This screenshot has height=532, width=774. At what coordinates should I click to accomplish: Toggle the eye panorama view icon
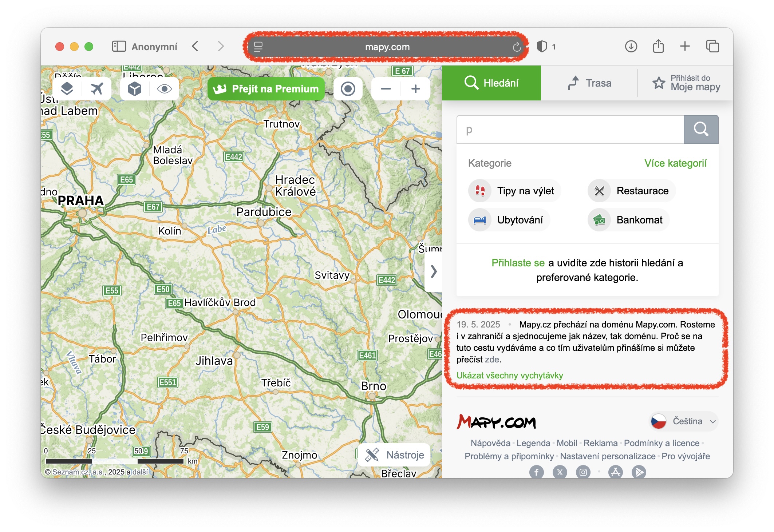(x=164, y=88)
